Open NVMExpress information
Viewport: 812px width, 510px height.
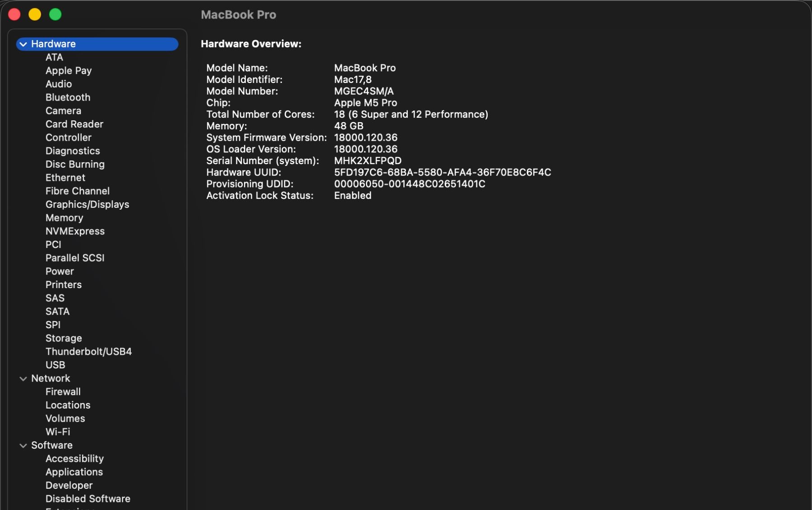(x=75, y=231)
